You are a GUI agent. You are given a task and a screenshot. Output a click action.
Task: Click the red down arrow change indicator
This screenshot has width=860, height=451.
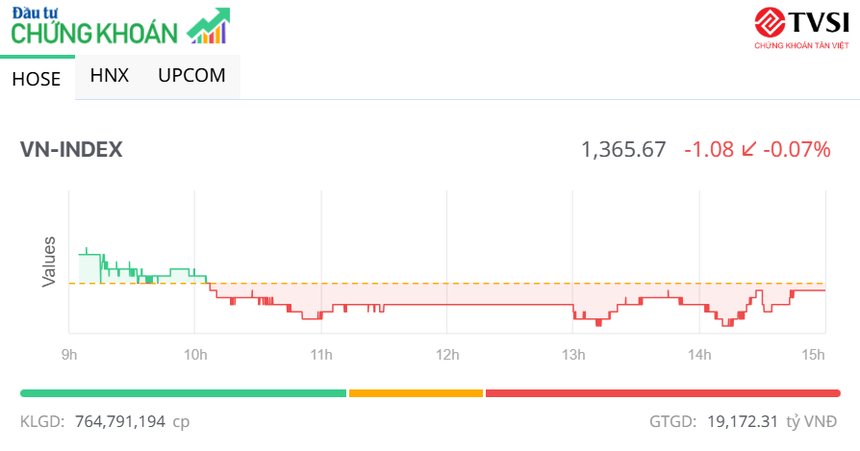tap(749, 150)
